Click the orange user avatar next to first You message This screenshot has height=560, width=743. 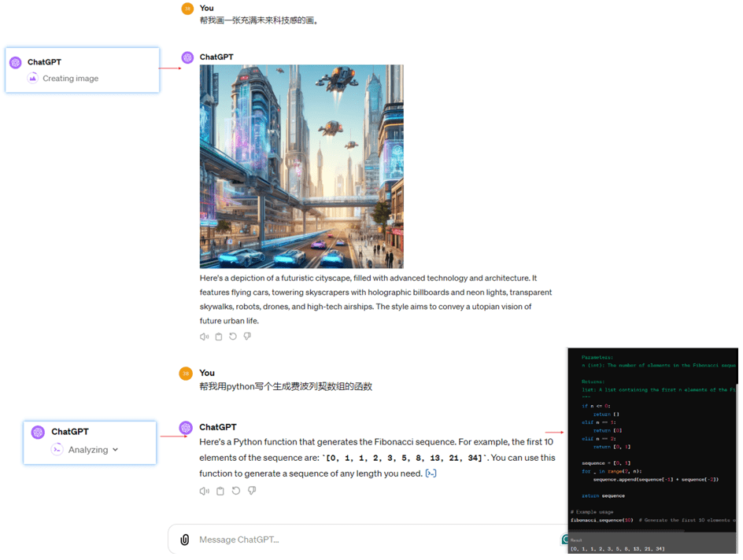click(x=187, y=9)
